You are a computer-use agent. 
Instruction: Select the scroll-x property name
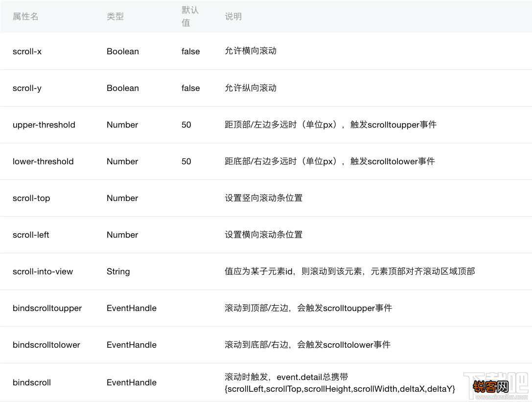[x=27, y=51]
